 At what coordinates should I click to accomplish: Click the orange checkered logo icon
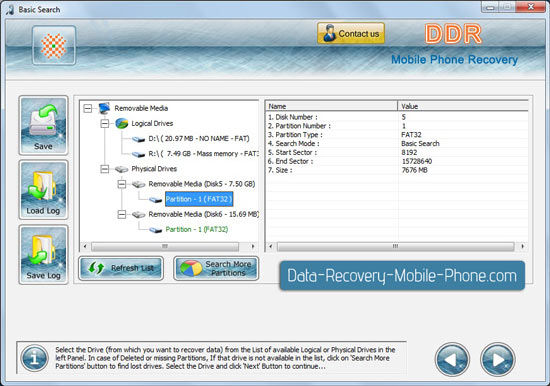point(54,46)
